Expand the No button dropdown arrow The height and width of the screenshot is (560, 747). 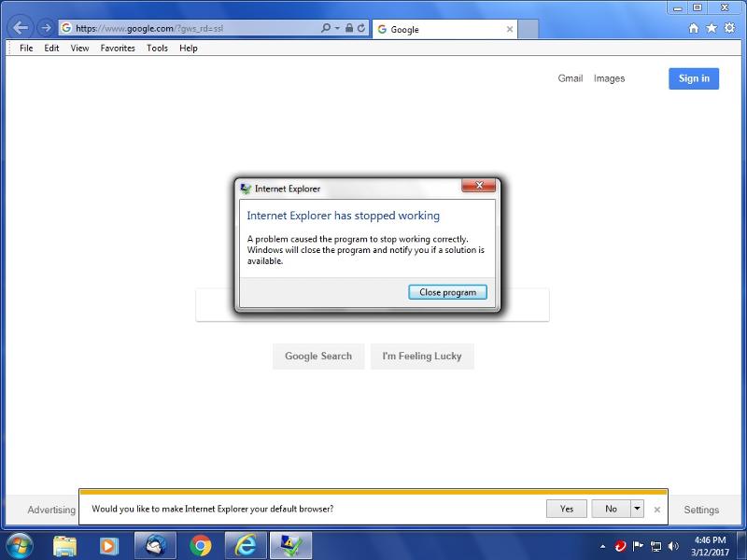(637, 509)
